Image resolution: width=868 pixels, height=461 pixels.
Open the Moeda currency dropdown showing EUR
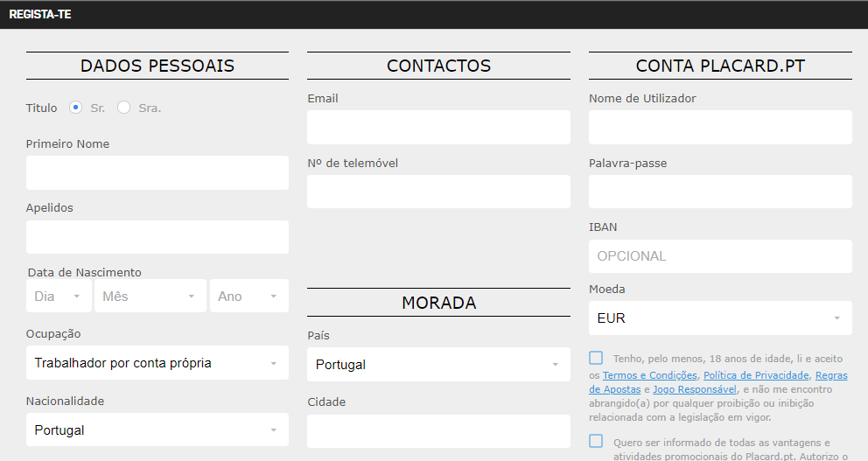point(720,318)
